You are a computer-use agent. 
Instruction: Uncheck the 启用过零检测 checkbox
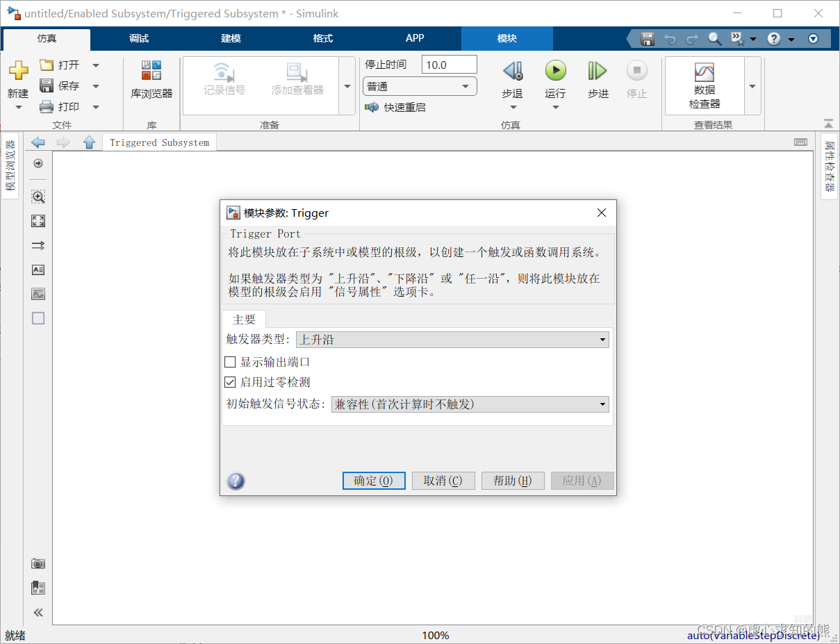coord(230,382)
